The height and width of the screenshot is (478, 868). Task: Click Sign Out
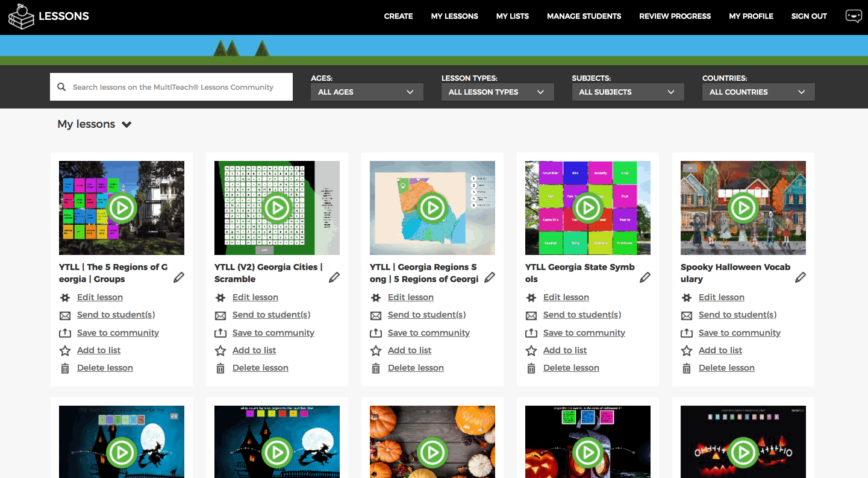[809, 16]
